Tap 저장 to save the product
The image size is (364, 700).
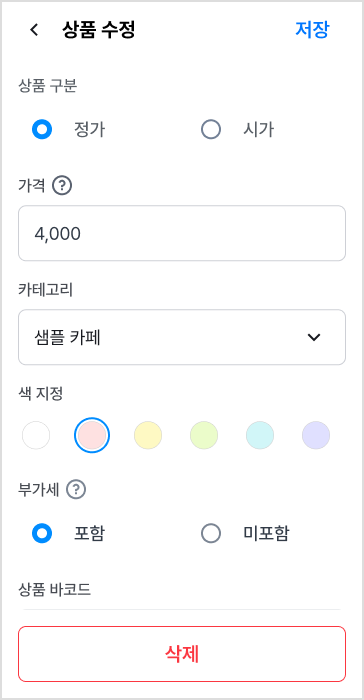click(x=312, y=29)
